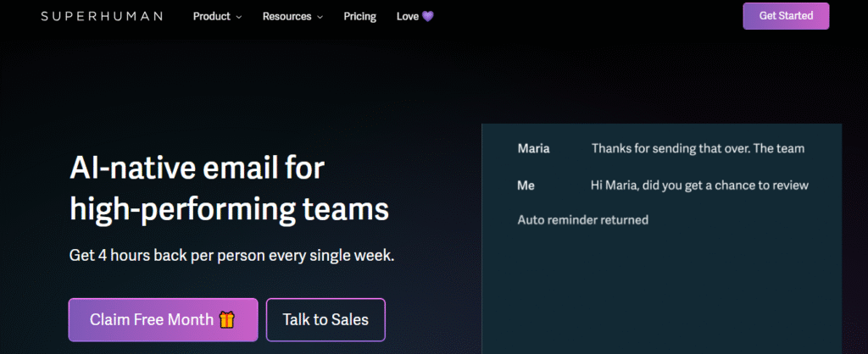Expand the Product dropdown chevron
The width and height of the screenshot is (868, 354).
coord(238,17)
